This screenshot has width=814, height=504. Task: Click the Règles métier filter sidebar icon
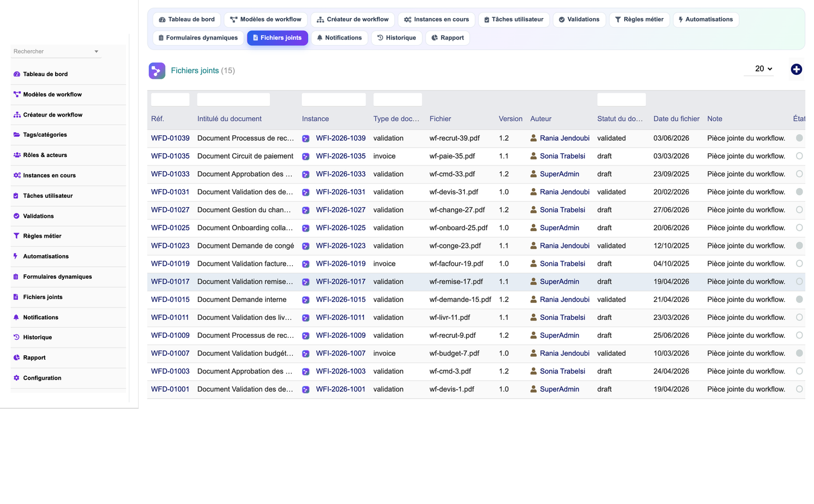coord(16,236)
